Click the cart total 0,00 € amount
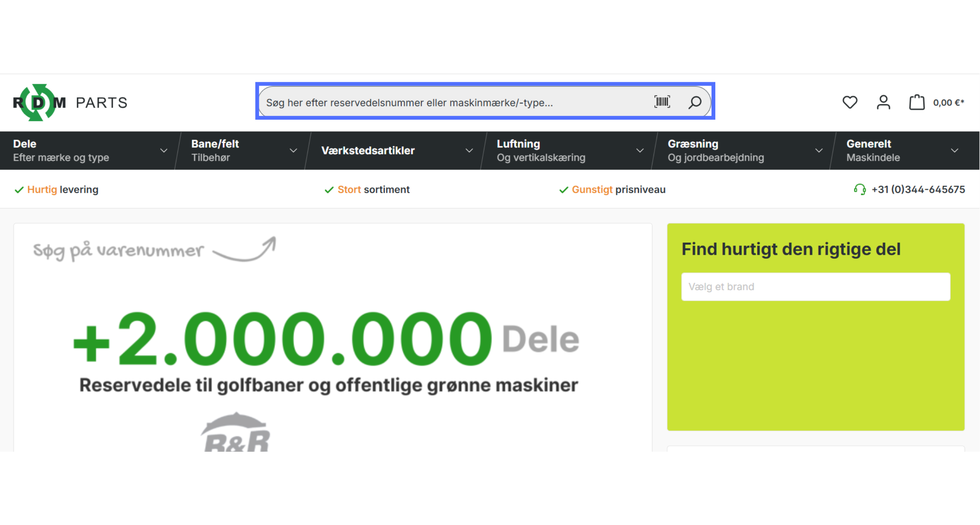Viewport: 980px width, 525px height. tap(948, 103)
